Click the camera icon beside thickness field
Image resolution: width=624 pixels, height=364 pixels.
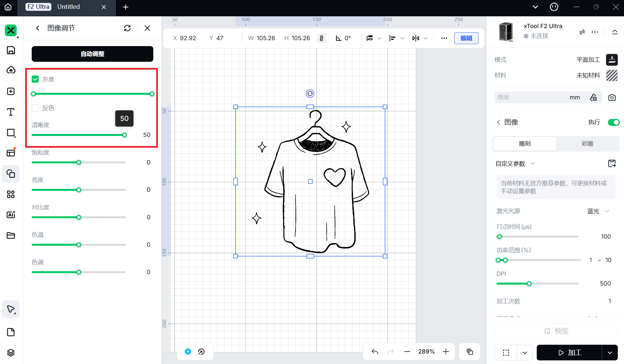[612, 97]
